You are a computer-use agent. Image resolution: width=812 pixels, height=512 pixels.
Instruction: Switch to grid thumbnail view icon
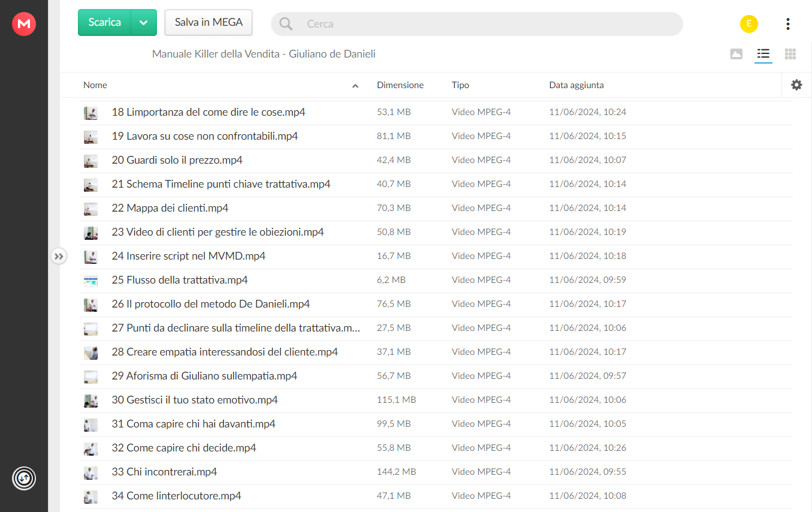790,54
